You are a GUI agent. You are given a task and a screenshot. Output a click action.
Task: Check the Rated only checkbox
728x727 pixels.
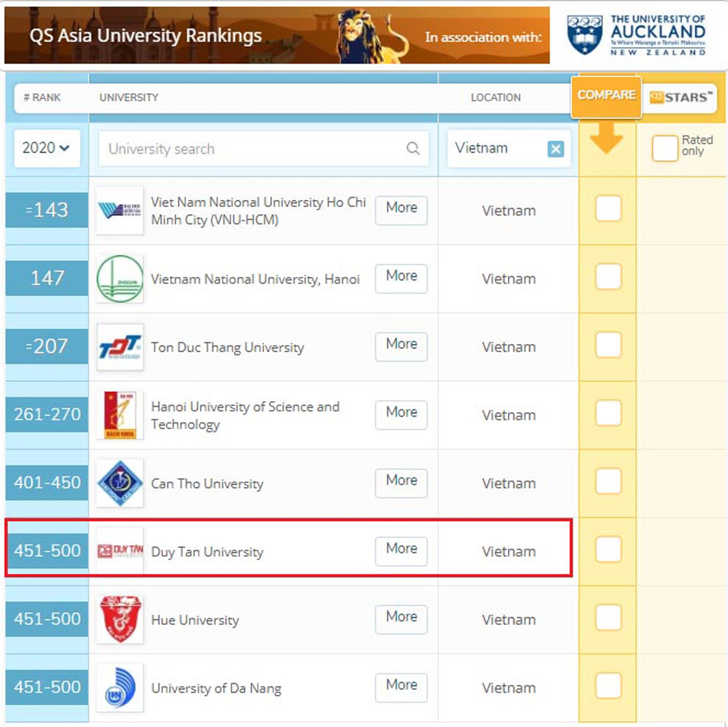click(664, 149)
